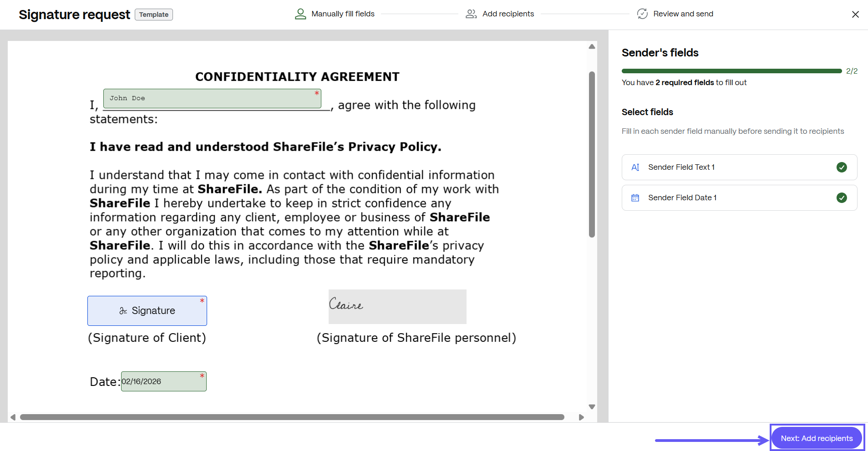Close the Signature request dialog
This screenshot has width=868, height=451.
click(x=855, y=15)
